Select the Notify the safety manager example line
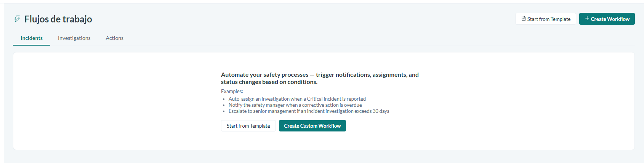This screenshot has width=644, height=163. click(295, 105)
